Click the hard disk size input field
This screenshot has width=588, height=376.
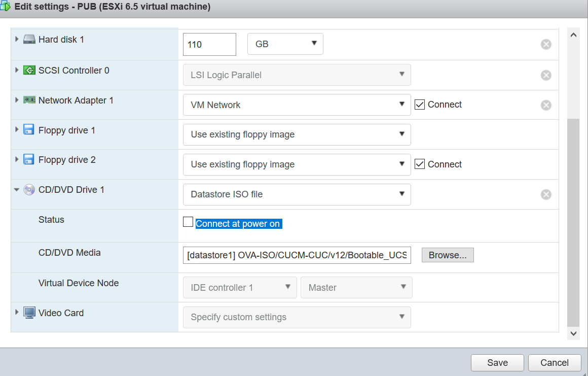tap(209, 45)
